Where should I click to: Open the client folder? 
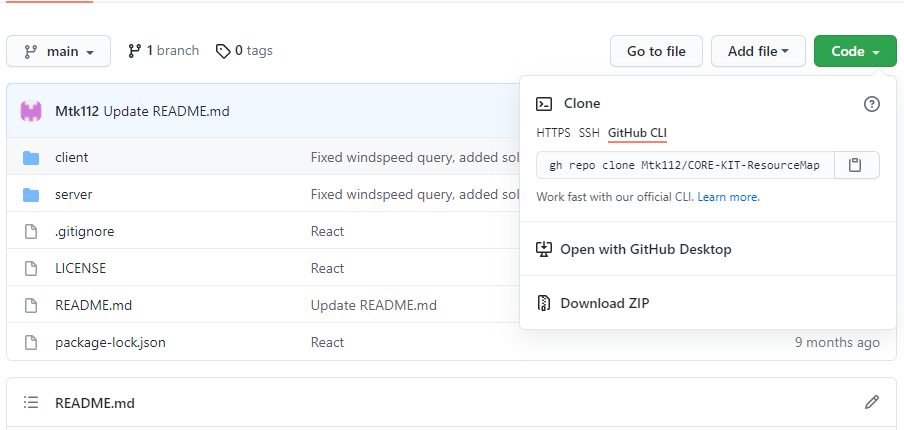point(71,157)
